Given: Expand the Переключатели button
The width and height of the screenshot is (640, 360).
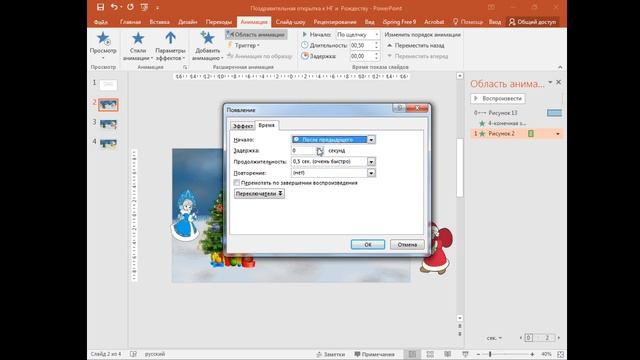Looking at the screenshot, I should (x=259, y=193).
